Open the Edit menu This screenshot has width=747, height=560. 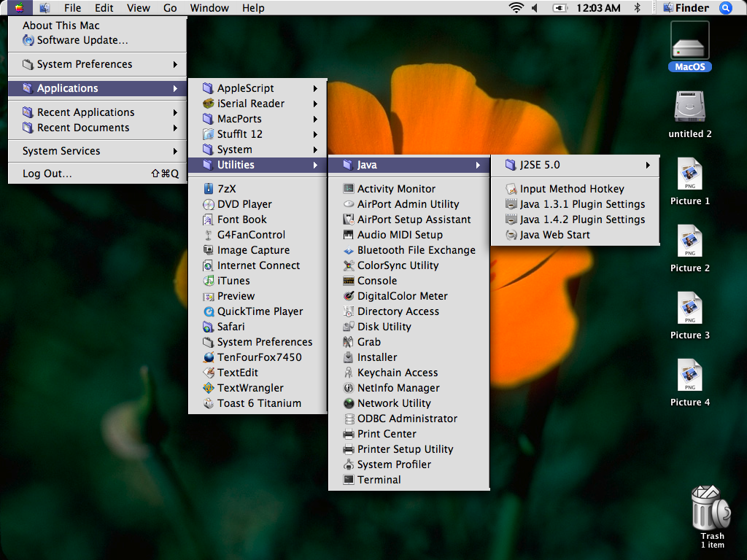(x=104, y=7)
